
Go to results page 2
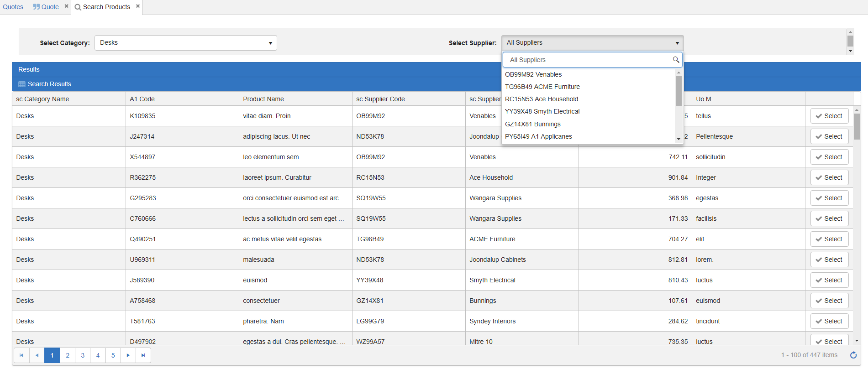pos(68,355)
